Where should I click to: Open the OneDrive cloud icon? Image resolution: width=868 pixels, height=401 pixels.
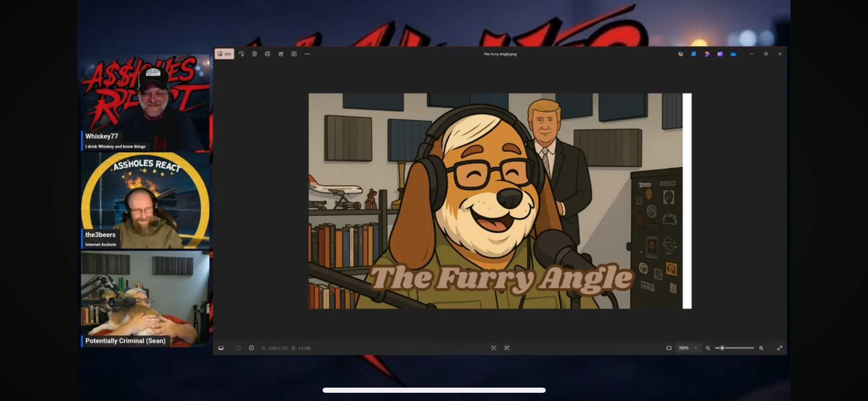[733, 54]
